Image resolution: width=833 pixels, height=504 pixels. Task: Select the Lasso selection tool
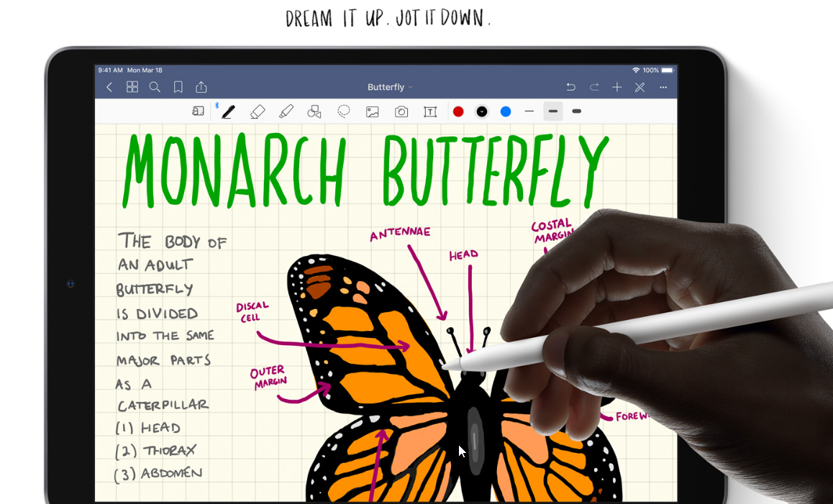344,111
